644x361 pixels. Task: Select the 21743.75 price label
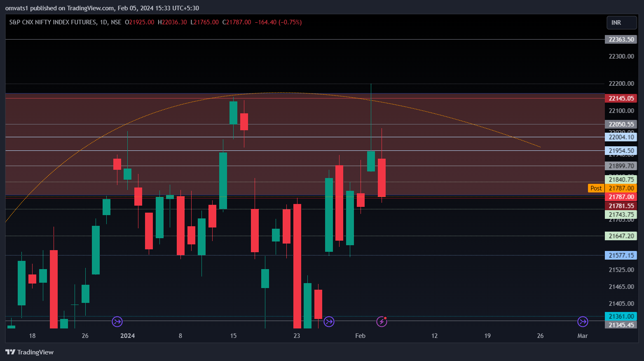pos(621,215)
